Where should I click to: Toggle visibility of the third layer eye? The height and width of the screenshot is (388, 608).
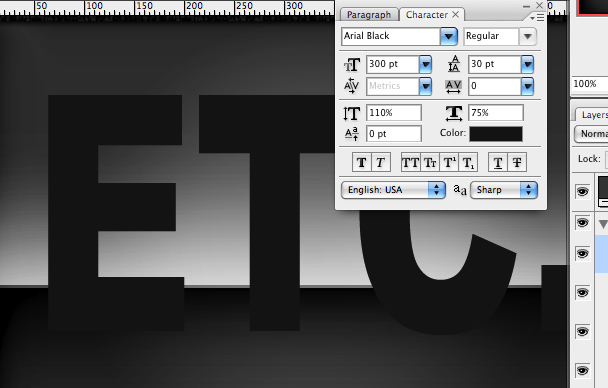pyautogui.click(x=582, y=253)
